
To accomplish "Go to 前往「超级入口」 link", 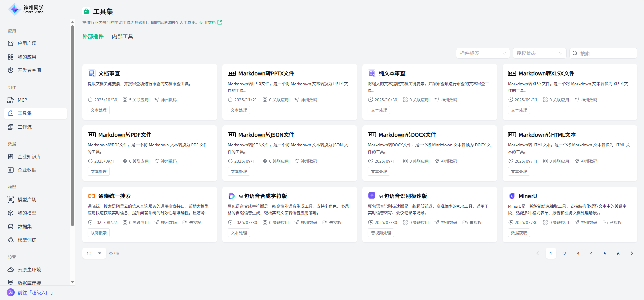I will tap(35, 293).
